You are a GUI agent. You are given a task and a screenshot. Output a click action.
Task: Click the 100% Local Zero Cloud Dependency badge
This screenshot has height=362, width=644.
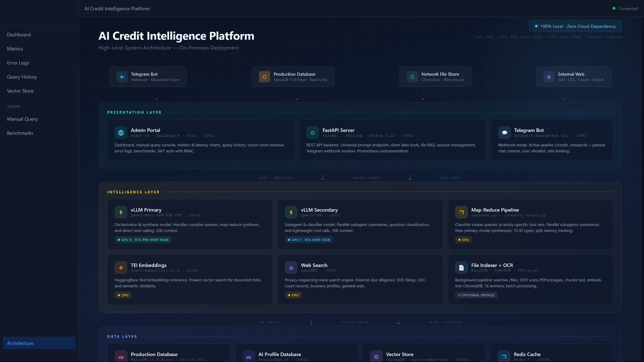click(x=575, y=26)
